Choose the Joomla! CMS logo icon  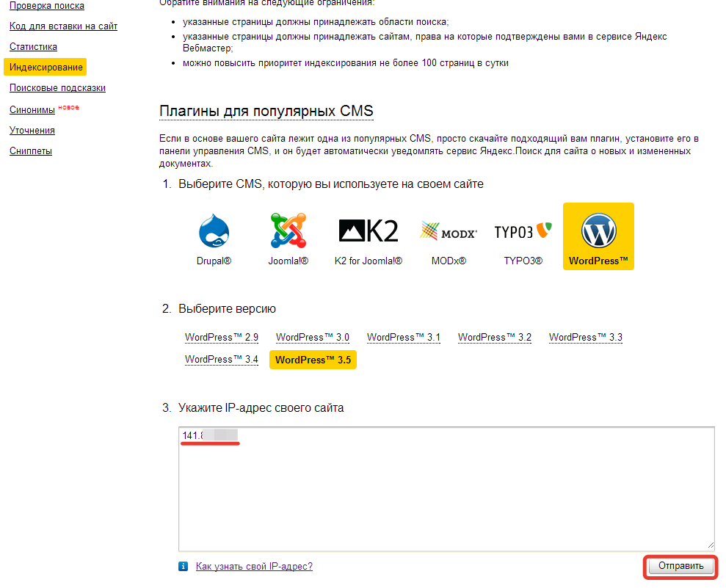tap(288, 231)
